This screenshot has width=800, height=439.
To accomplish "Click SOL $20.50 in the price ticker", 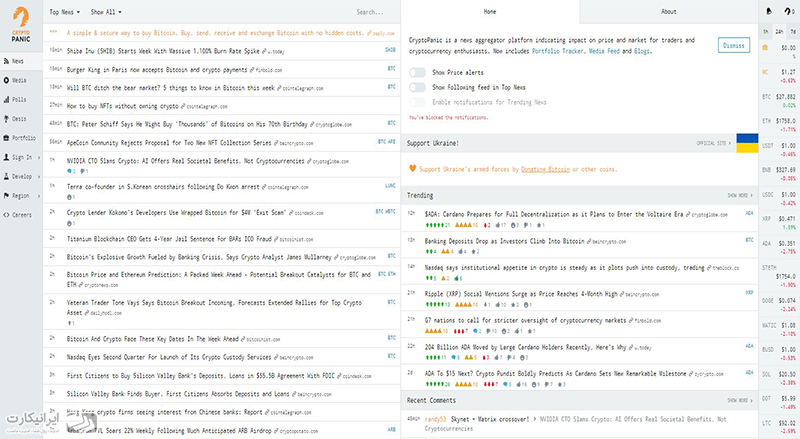I will (x=779, y=377).
